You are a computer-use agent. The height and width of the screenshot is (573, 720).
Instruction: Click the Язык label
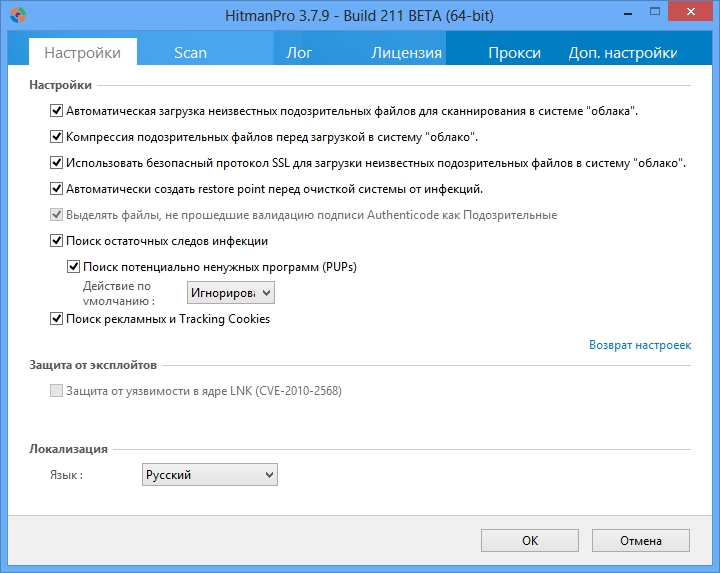[x=66, y=475]
